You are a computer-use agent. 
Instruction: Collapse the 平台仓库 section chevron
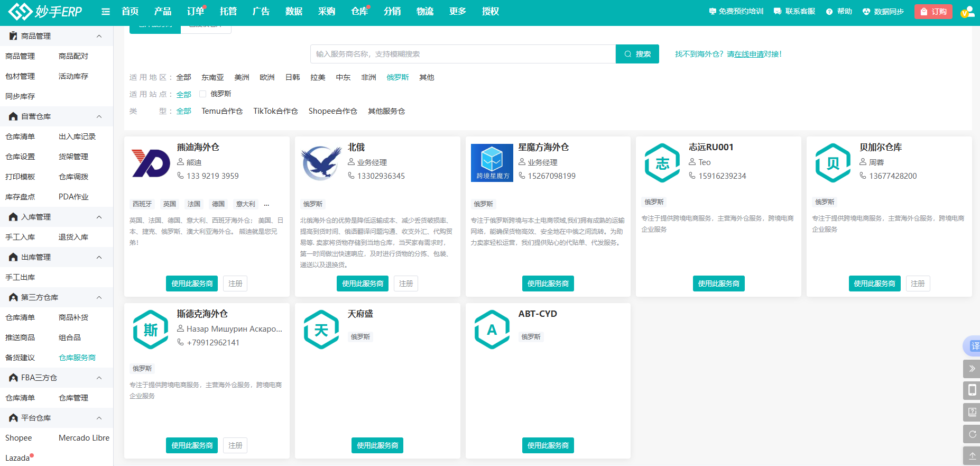pyautogui.click(x=99, y=418)
